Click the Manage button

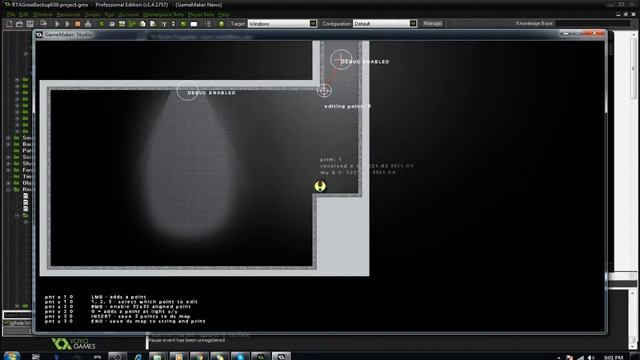(x=432, y=24)
